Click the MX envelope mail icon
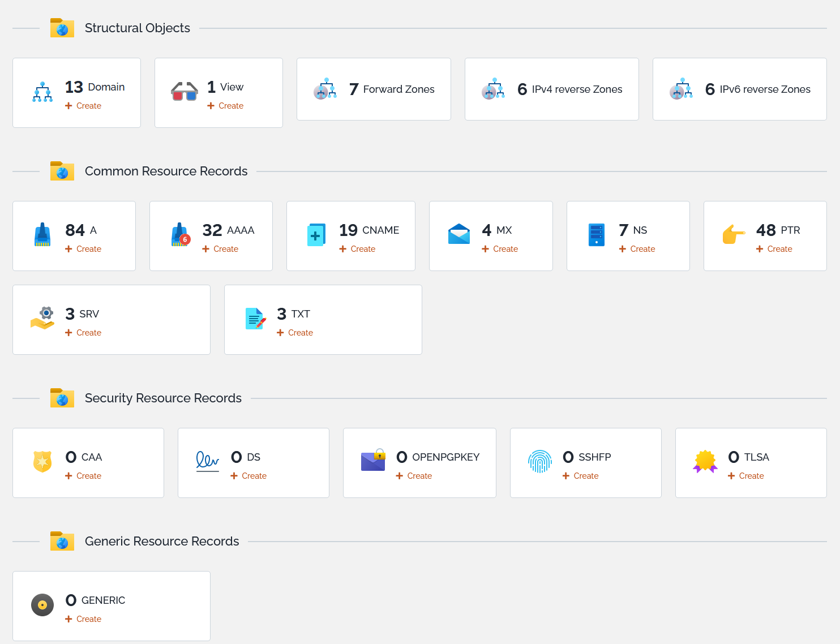Viewport: 840px width, 644px height. tap(459, 235)
